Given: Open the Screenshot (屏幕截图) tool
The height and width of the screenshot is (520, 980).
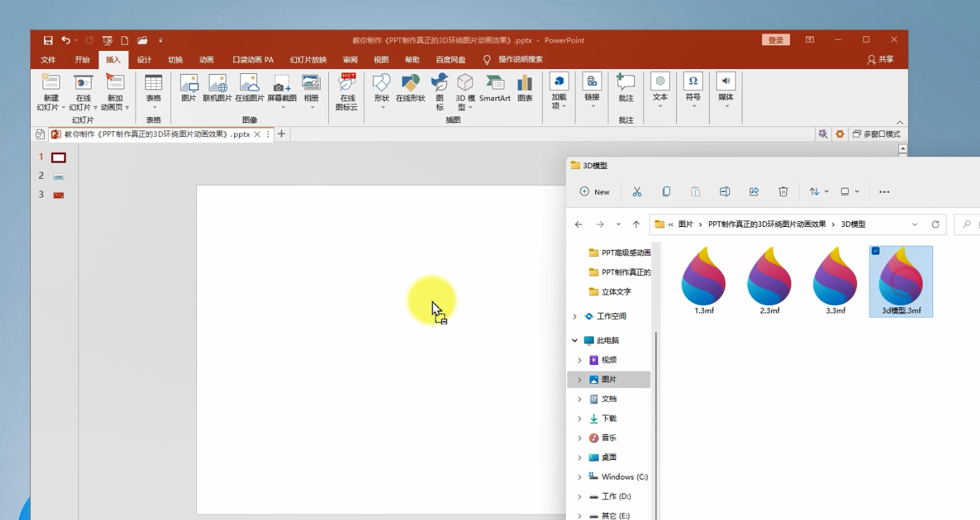Looking at the screenshot, I should tap(282, 92).
